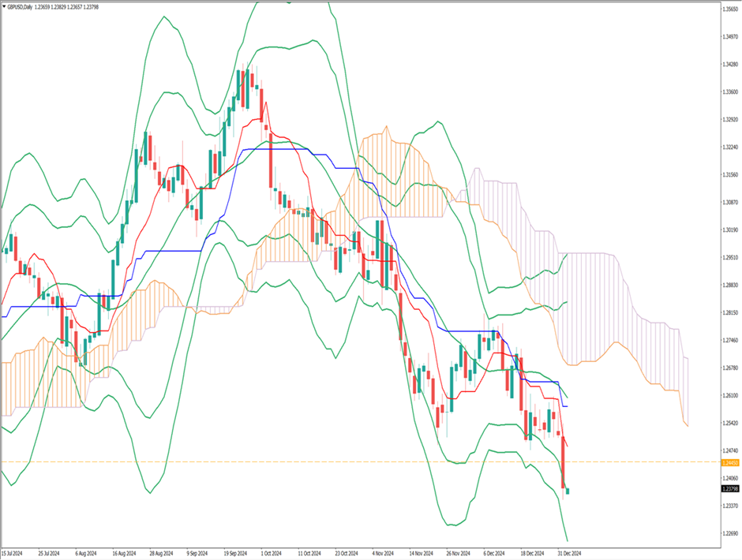Click the 31 Dec 2024 date label
This screenshot has width=742, height=560.
click(568, 553)
